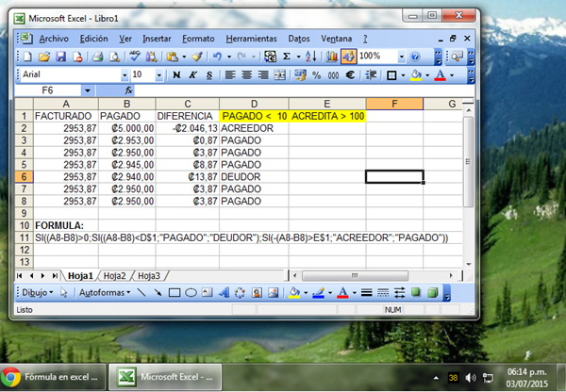Open a file with the folder icon

pyautogui.click(x=44, y=57)
